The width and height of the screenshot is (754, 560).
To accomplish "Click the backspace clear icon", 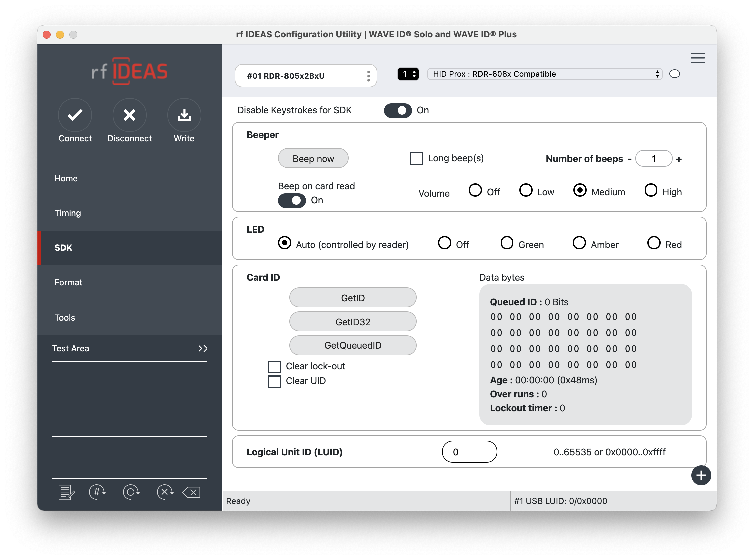I will click(x=192, y=492).
